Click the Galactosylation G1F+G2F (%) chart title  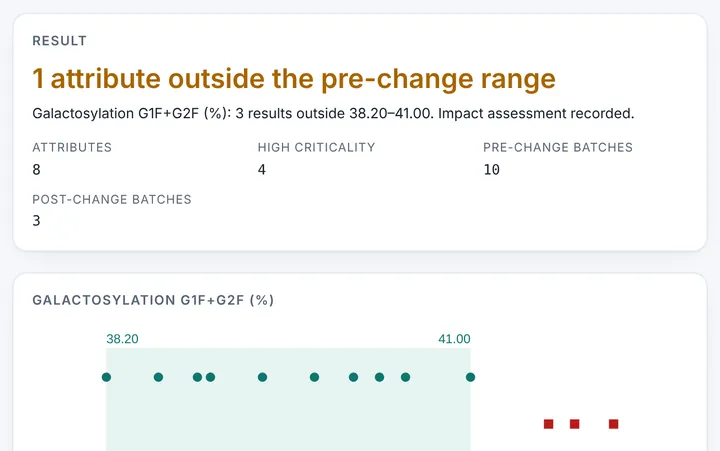coord(153,300)
